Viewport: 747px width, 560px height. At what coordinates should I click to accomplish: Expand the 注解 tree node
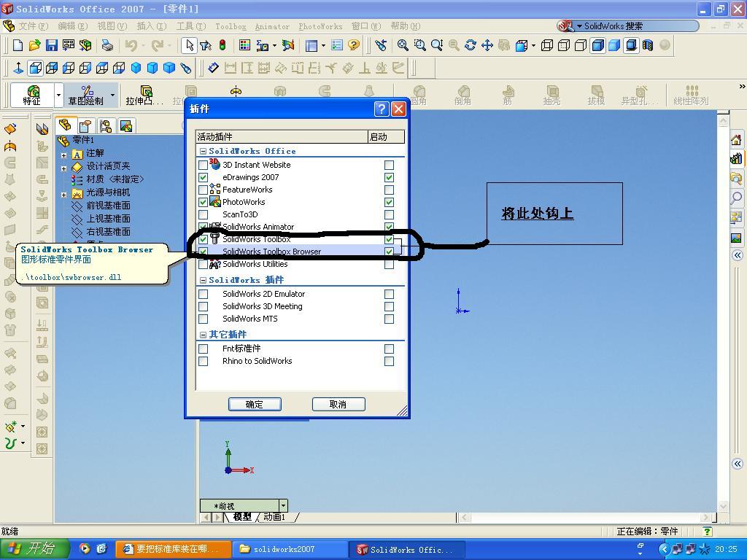point(64,155)
